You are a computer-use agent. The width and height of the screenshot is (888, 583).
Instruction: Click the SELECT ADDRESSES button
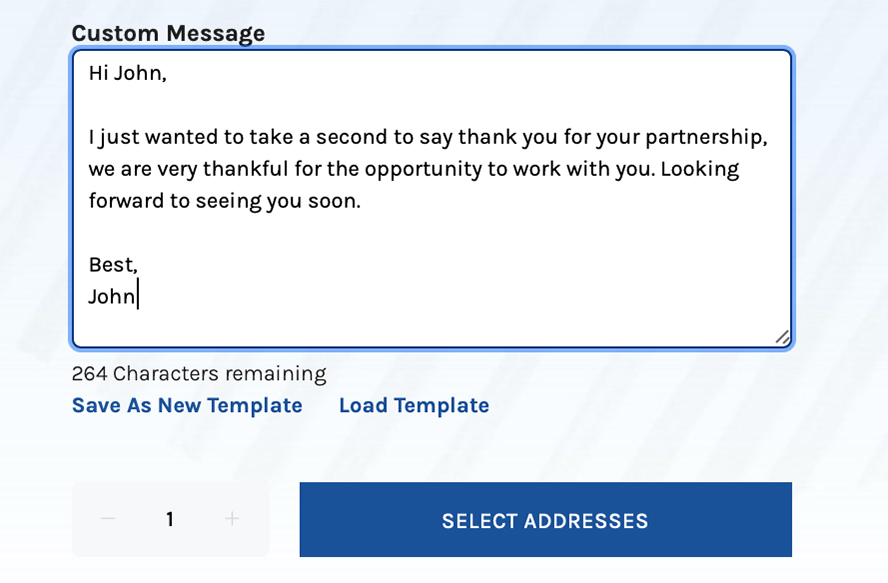click(x=545, y=520)
